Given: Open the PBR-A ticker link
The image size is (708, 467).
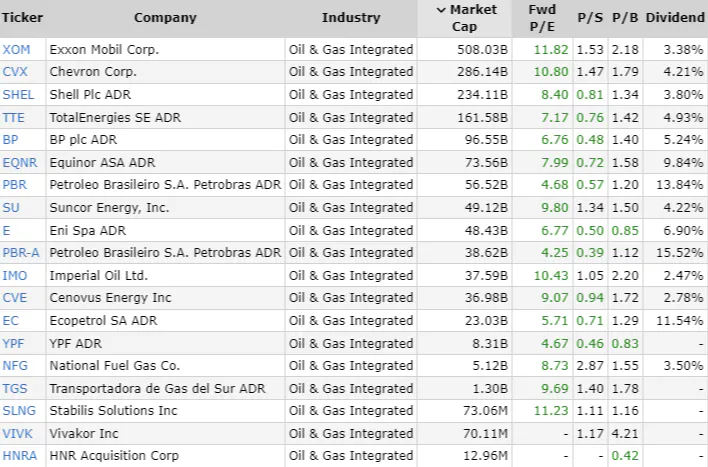Looking at the screenshot, I should click(21, 252).
